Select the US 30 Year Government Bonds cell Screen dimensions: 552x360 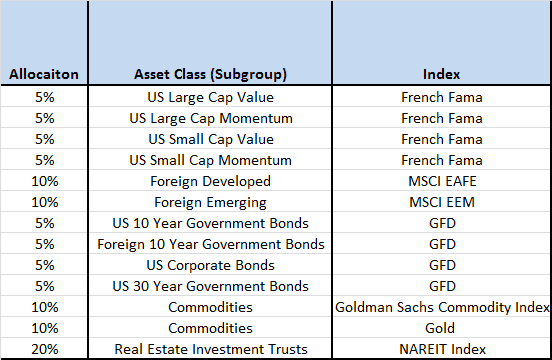(x=210, y=286)
